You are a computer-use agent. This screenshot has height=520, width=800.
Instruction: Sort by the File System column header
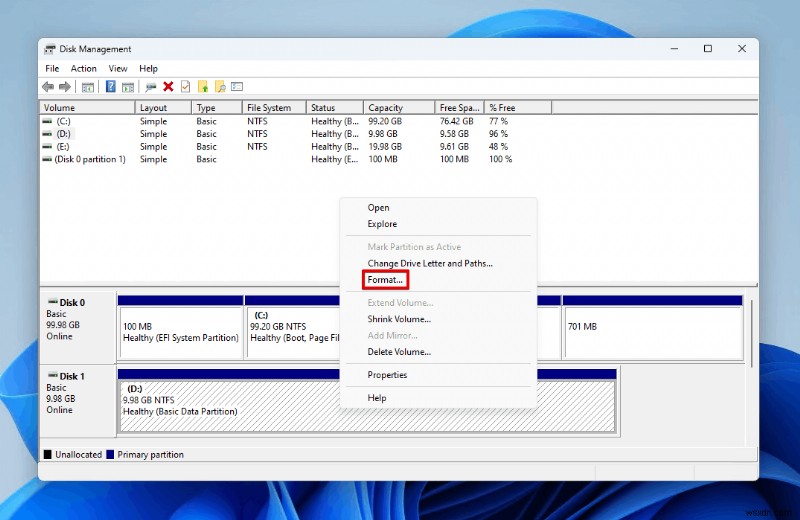click(x=274, y=108)
